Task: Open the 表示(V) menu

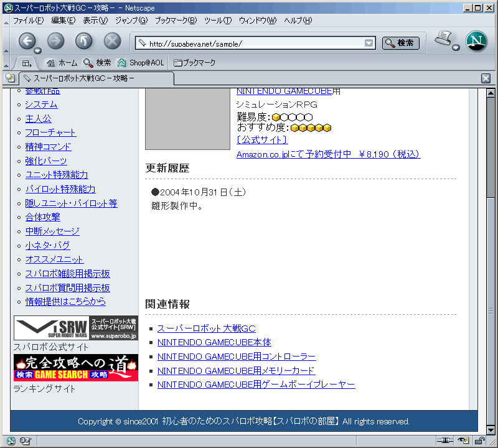Action: coord(95,21)
